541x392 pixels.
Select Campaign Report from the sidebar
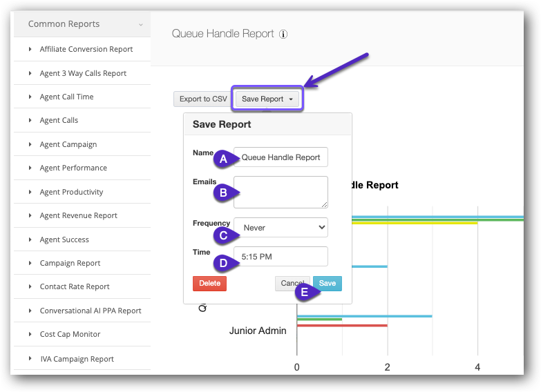point(70,264)
